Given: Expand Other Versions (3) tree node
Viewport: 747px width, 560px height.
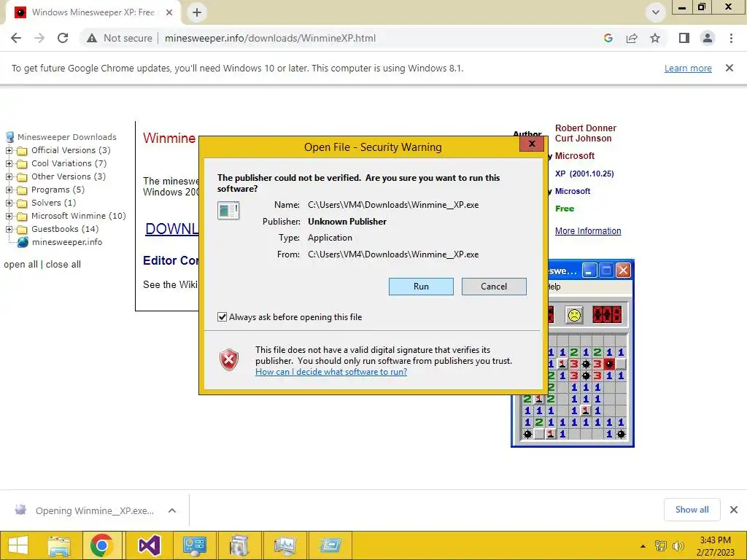Looking at the screenshot, I should [x=9, y=176].
